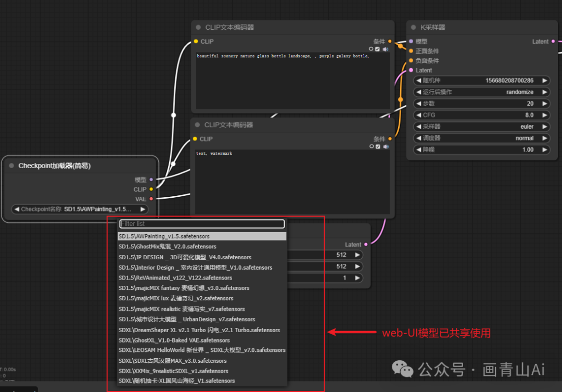Pick SD1.5\ReVAnimated_v122_V122.safetensors
This screenshot has width=562, height=392.
point(202,278)
